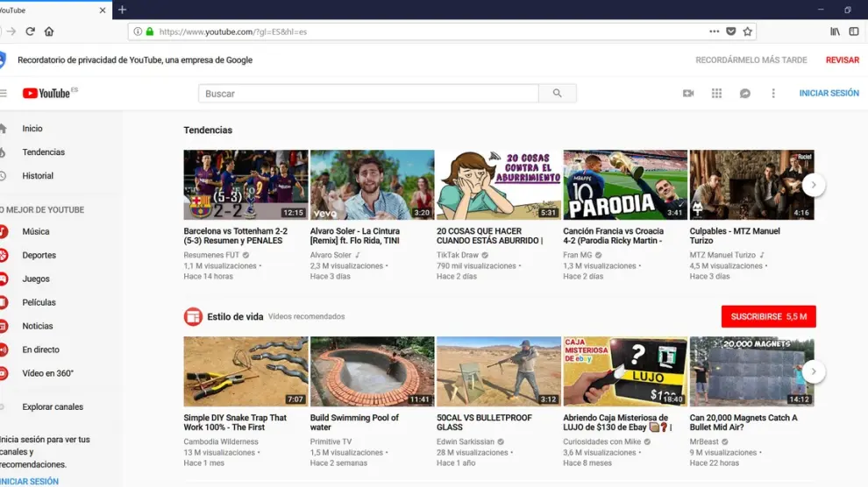Go to the browser home page icon

coord(49,32)
